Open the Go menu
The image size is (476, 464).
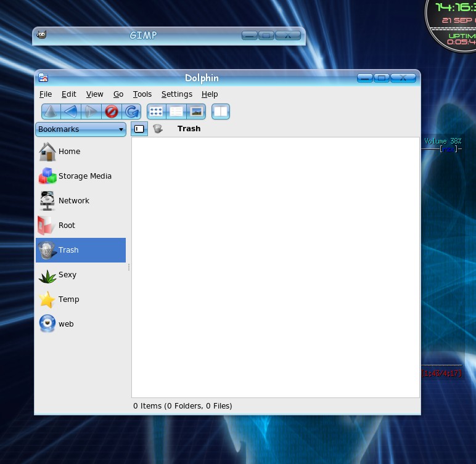pyautogui.click(x=118, y=94)
